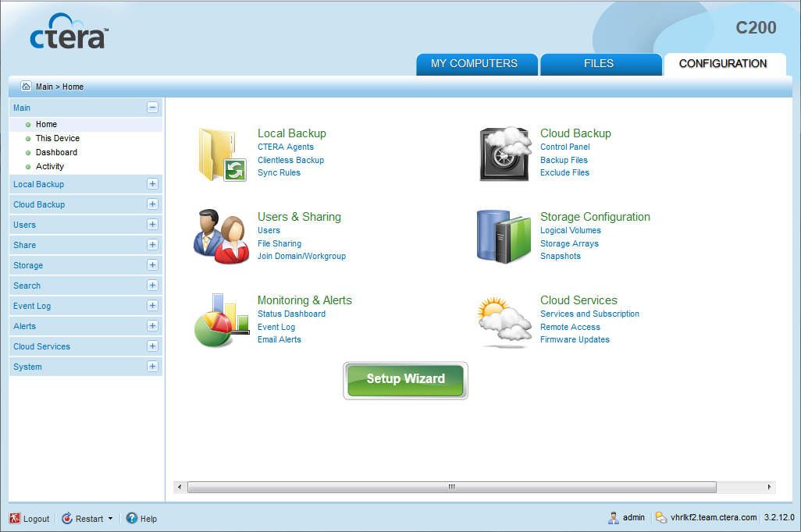Collapse the Main sidebar section
Viewport: 801px width, 532px height.
pyautogui.click(x=152, y=107)
